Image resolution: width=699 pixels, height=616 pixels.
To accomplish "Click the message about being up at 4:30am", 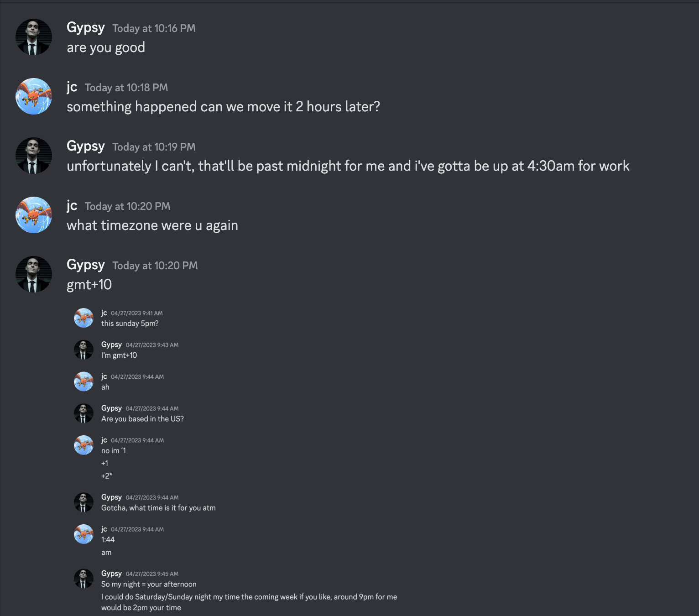I will [348, 166].
